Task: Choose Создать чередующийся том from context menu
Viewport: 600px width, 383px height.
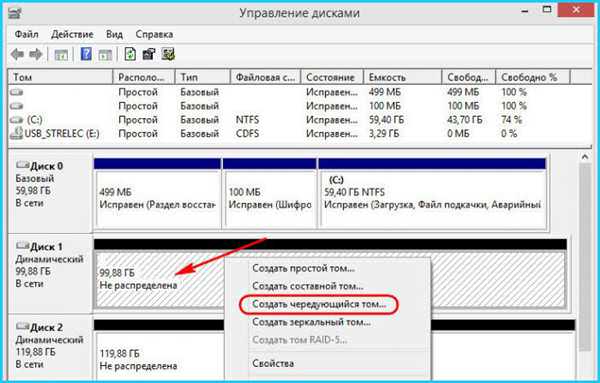Action: tap(319, 305)
